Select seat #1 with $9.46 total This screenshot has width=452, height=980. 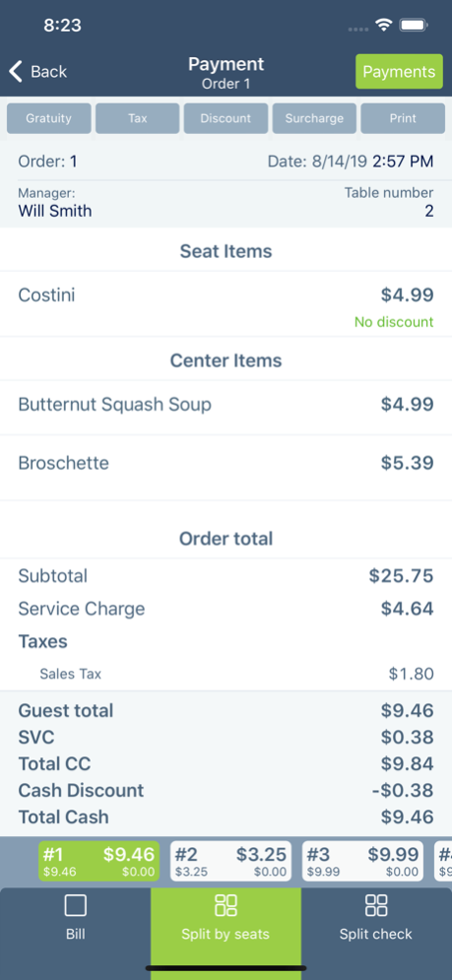click(98, 861)
